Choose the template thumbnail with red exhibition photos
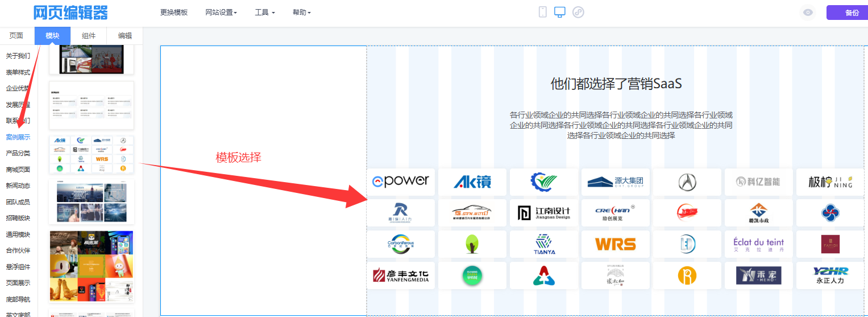 [92, 59]
